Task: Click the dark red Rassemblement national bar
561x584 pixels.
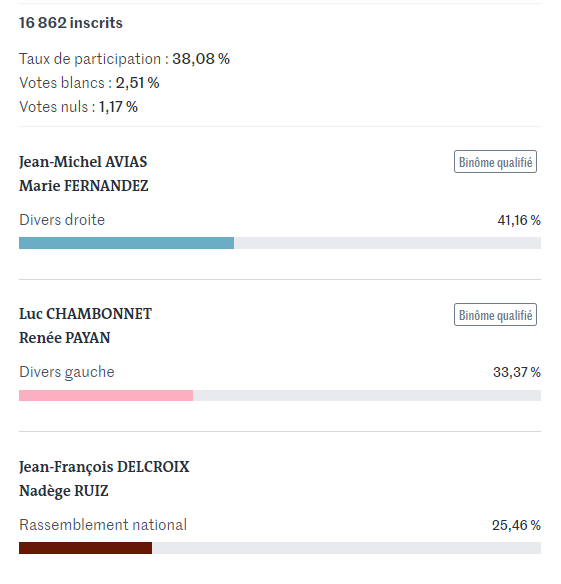Action: pyautogui.click(x=85, y=548)
